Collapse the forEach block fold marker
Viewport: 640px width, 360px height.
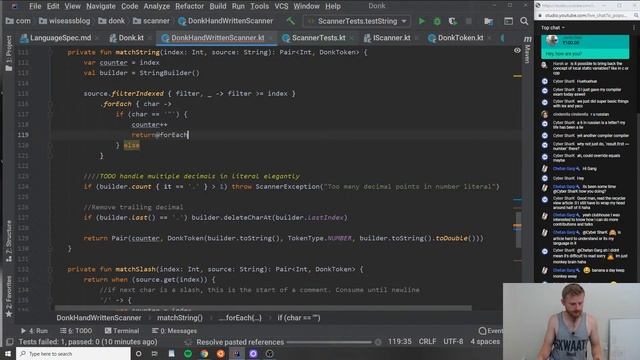point(51,104)
